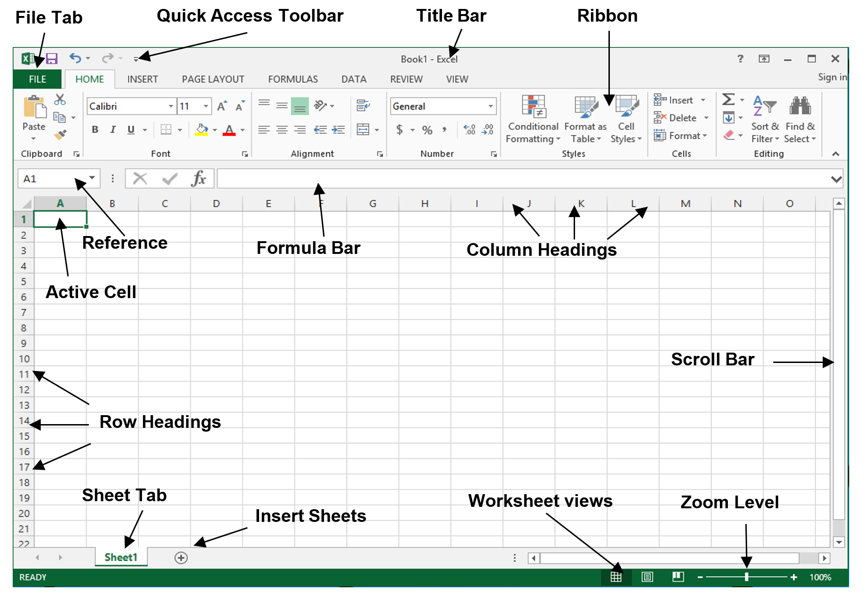Open the Calibri font name dropdown
Viewport: 868px width, 607px height.
(171, 106)
